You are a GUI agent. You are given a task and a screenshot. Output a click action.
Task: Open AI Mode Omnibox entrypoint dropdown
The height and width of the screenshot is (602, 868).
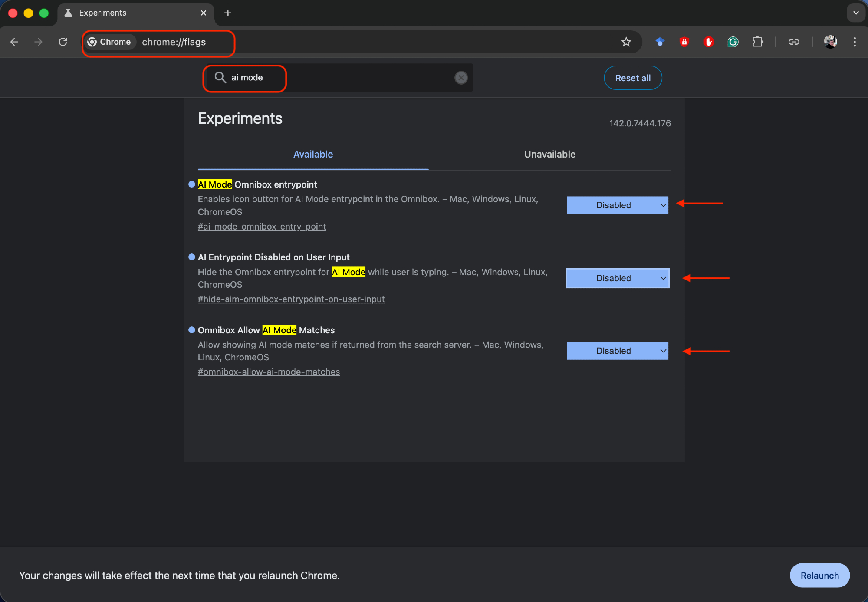coord(617,205)
